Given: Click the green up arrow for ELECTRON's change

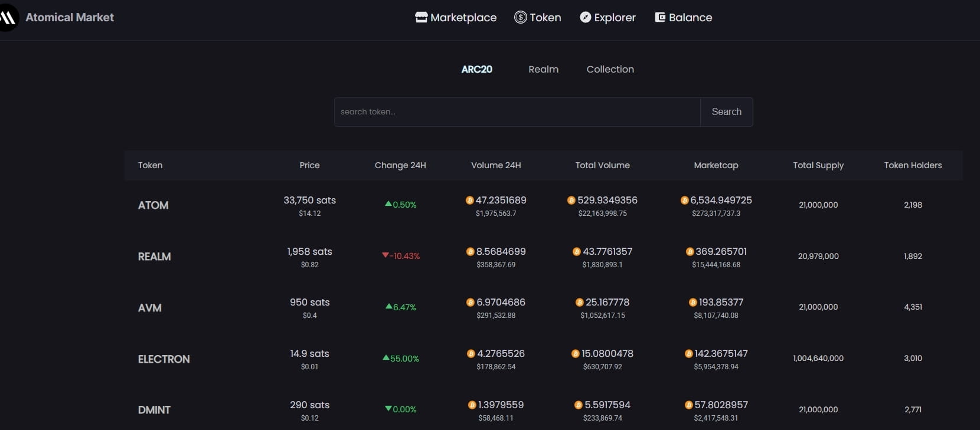Looking at the screenshot, I should pyautogui.click(x=386, y=357).
